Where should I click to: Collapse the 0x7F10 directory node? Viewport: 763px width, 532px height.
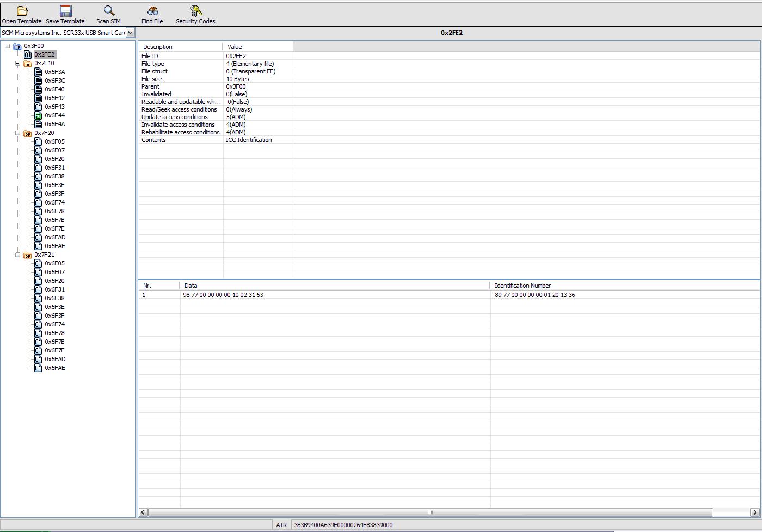(17, 64)
